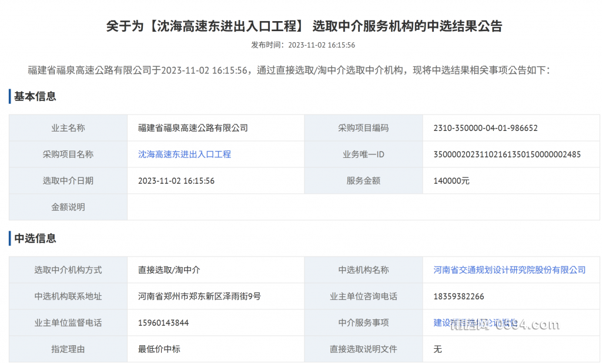Screen dimensions: 602x364
Task: Click the code 2310-350000-04-01-986652
Action: (486, 128)
